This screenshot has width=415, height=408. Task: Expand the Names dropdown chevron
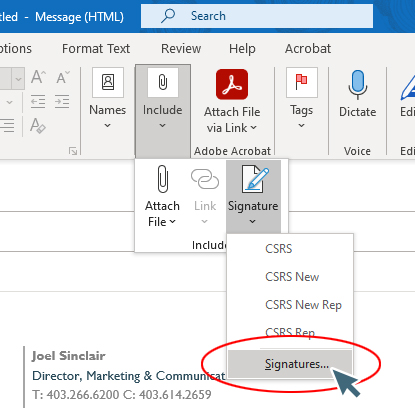tap(107, 126)
